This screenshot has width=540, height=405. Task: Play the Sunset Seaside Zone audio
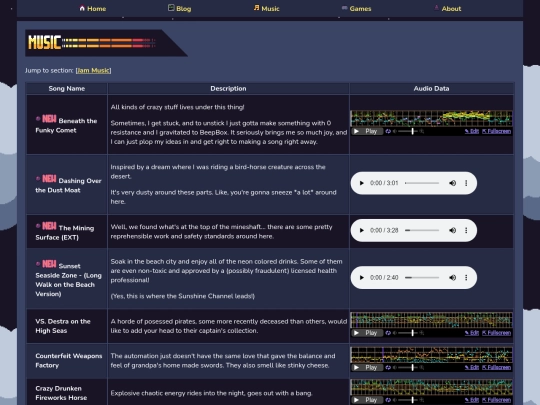tap(361, 278)
